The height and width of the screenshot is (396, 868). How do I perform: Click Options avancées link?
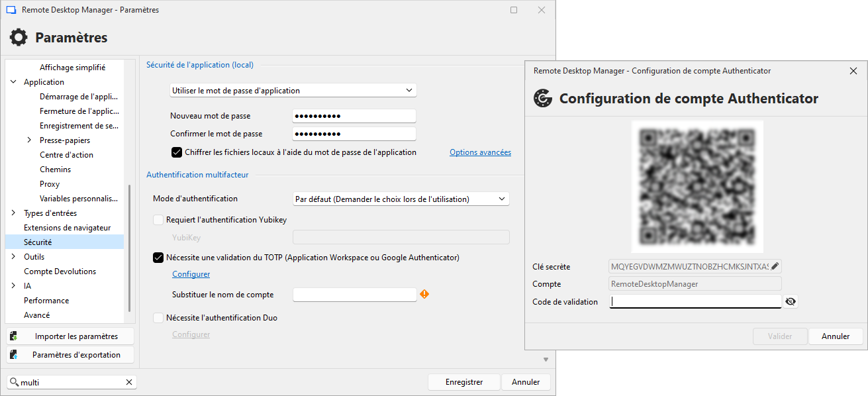tap(480, 152)
